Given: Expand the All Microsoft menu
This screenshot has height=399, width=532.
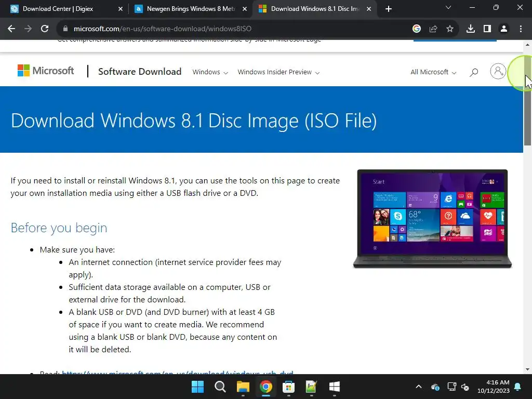Looking at the screenshot, I should pos(433,72).
